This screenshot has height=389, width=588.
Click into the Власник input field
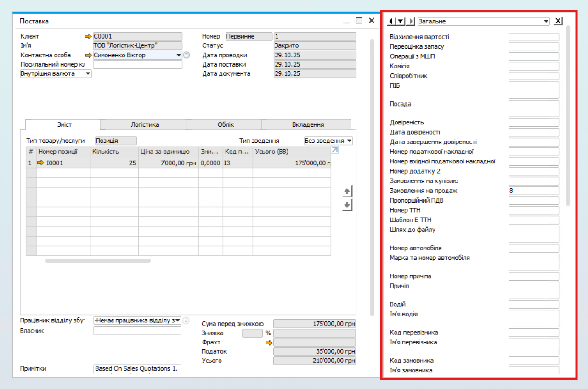point(137,331)
